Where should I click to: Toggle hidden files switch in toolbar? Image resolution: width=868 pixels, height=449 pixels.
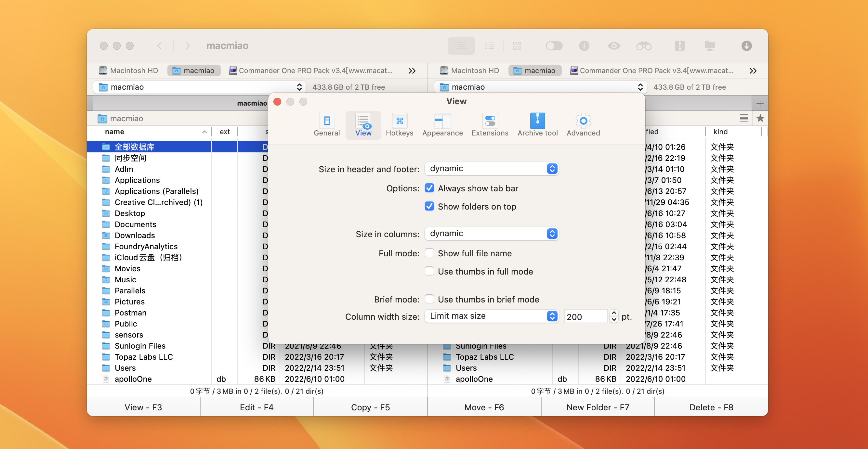tap(554, 46)
